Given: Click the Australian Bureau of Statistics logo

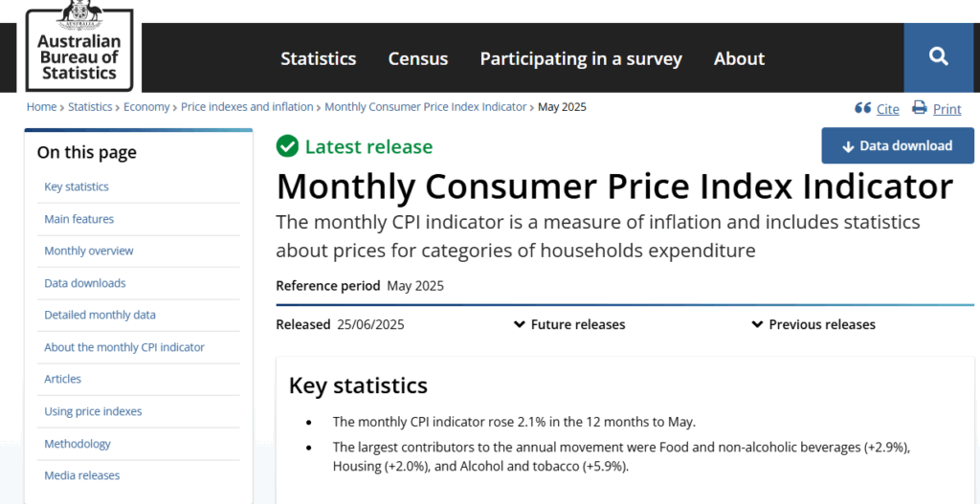Looking at the screenshot, I should click(x=79, y=45).
